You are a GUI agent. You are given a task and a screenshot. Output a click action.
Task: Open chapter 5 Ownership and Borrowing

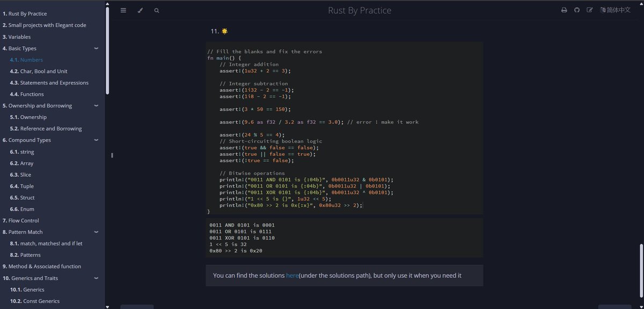(37, 106)
